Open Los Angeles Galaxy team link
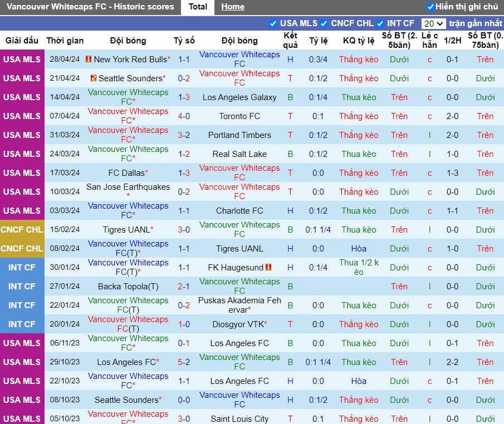Viewport: 504px width, 424px height. tap(239, 97)
